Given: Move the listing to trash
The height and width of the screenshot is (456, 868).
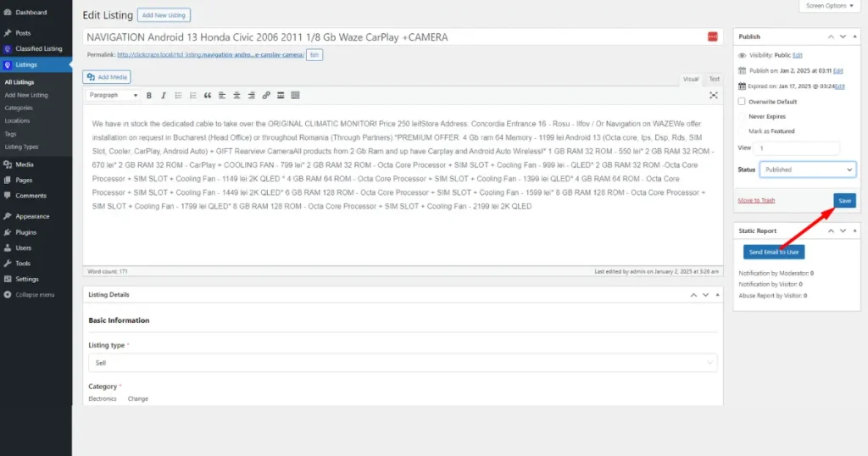Looking at the screenshot, I should coord(756,200).
